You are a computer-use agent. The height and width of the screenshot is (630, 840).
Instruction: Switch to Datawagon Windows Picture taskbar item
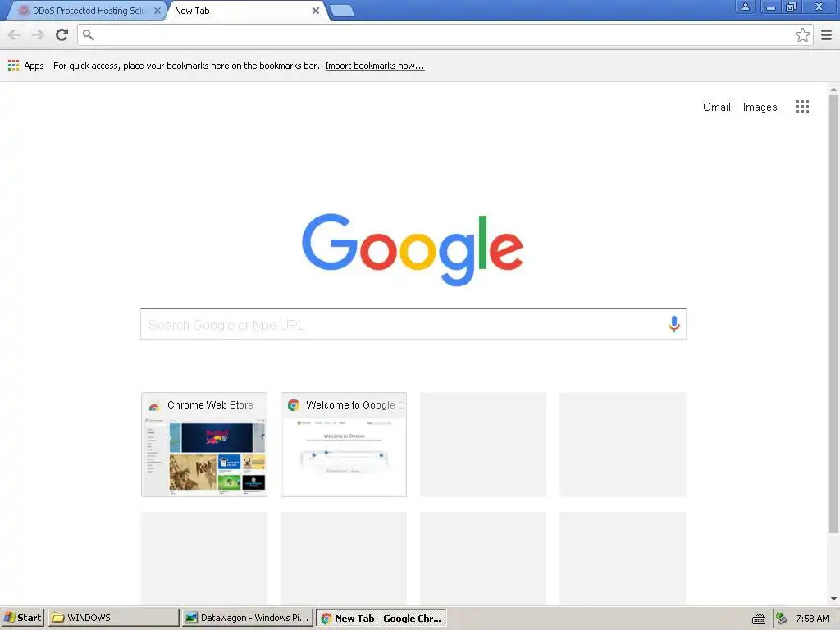point(247,618)
